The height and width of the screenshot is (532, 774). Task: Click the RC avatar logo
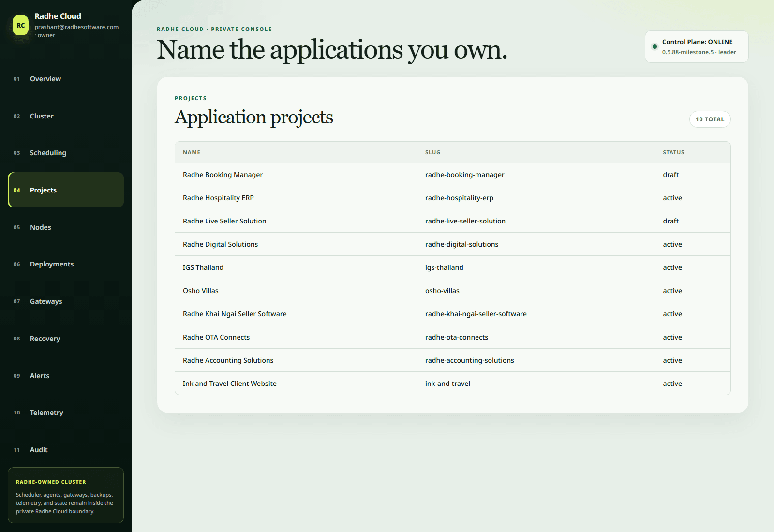(x=21, y=26)
